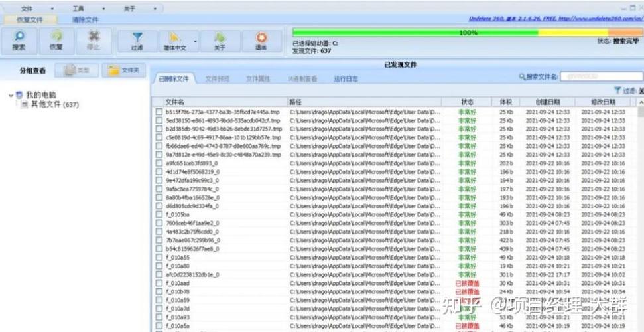This screenshot has width=644, height=332.
Task: Click the magnifier icon beside 搜索文件名
Action: pos(522,76)
